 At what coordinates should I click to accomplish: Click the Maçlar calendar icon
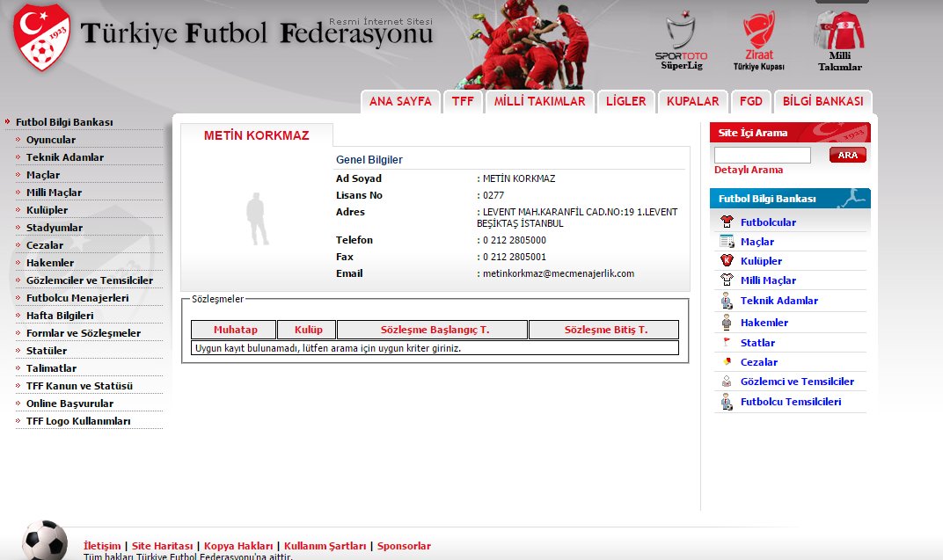[727, 242]
